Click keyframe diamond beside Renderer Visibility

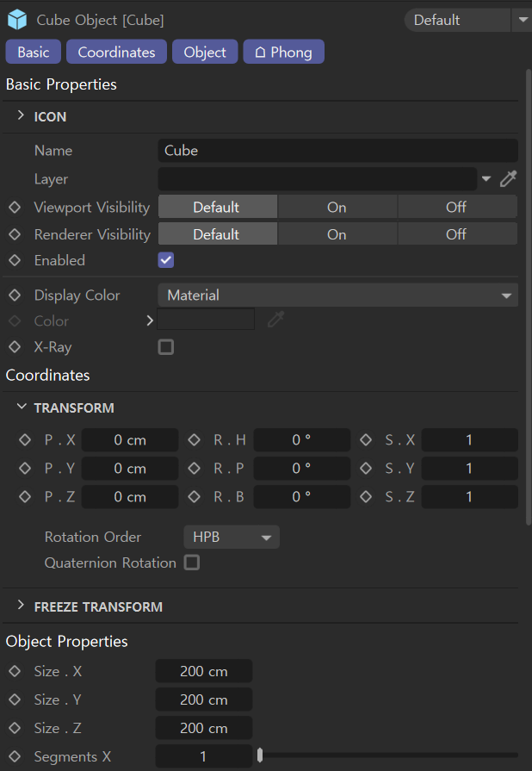coord(15,234)
